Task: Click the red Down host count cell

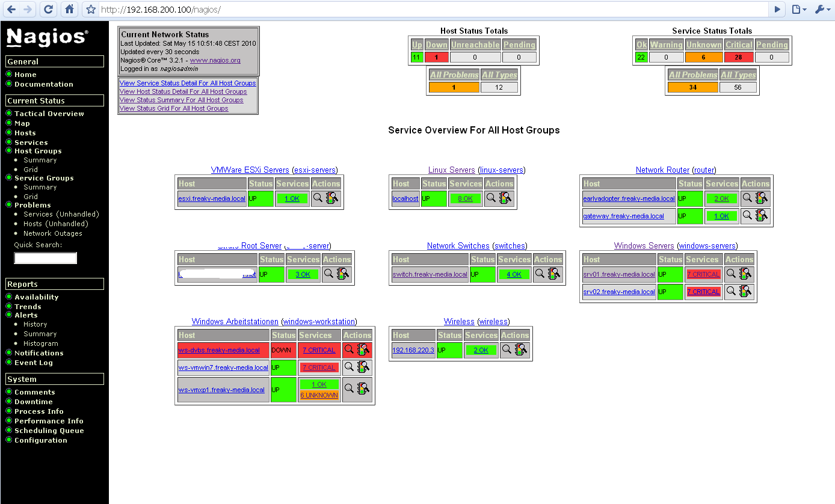Action: (x=436, y=57)
